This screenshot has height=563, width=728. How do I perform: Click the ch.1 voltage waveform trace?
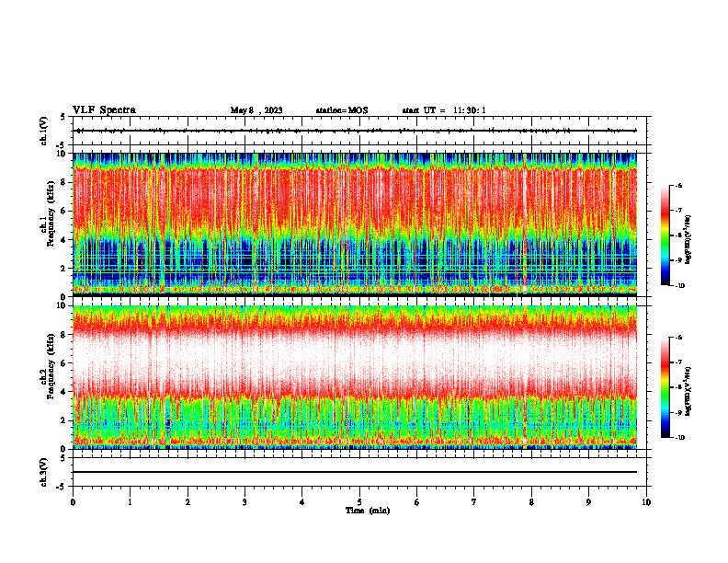(357, 131)
